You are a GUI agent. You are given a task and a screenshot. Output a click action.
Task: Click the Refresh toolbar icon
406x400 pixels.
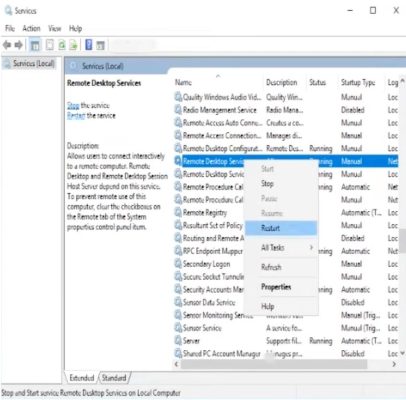tap(62, 45)
